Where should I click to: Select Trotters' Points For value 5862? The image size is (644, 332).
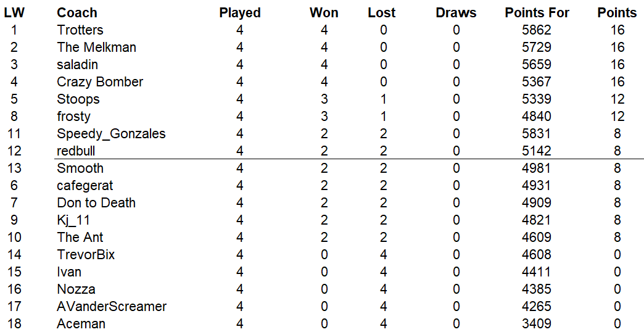(536, 30)
